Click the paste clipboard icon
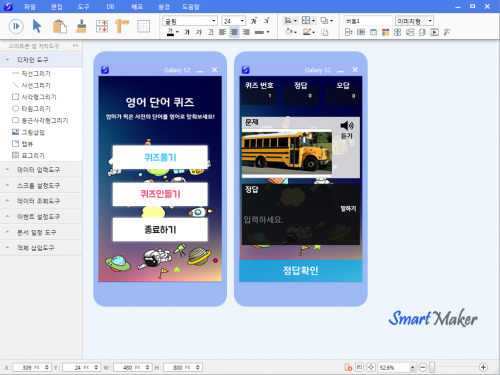The width and height of the screenshot is (500, 375). (60, 26)
